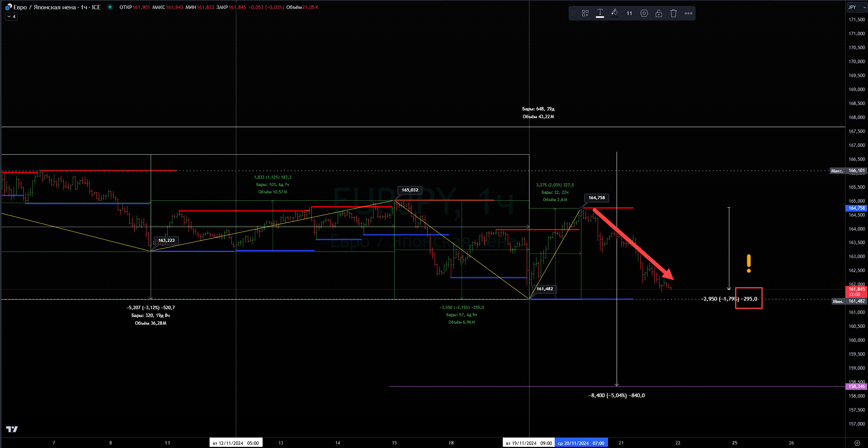Open chart settings gear at bottom right
868x448 pixels.
[x=857, y=443]
